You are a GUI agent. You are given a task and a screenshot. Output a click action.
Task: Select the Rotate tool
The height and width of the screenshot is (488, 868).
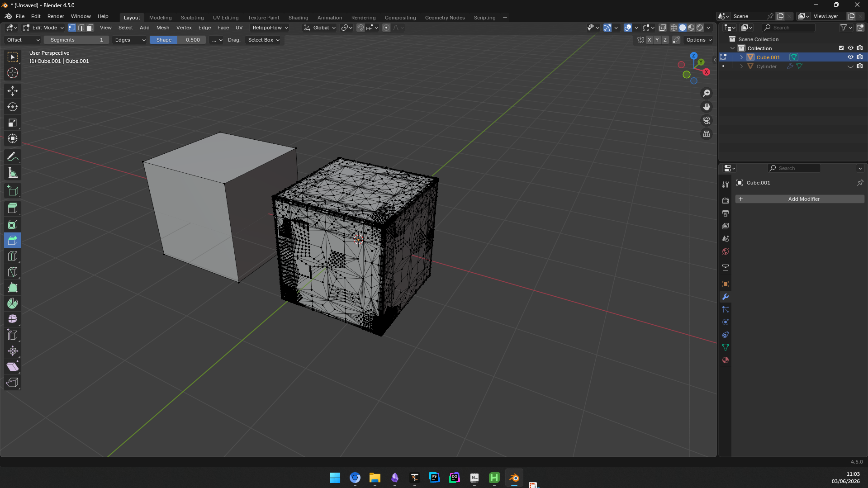tap(13, 107)
